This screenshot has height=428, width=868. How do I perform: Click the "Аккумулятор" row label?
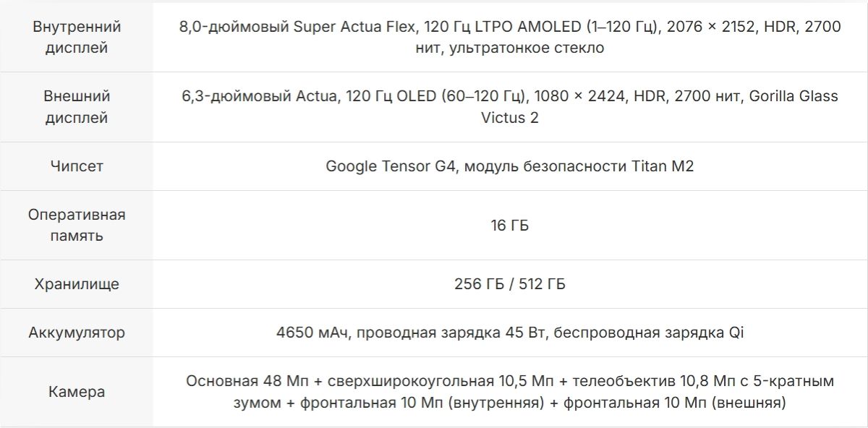point(77,333)
